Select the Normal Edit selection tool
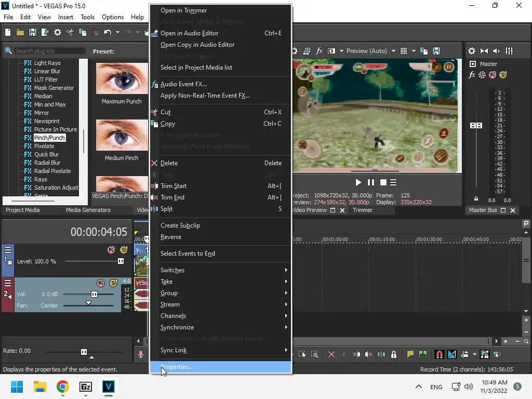The image size is (532, 399). 302,354
